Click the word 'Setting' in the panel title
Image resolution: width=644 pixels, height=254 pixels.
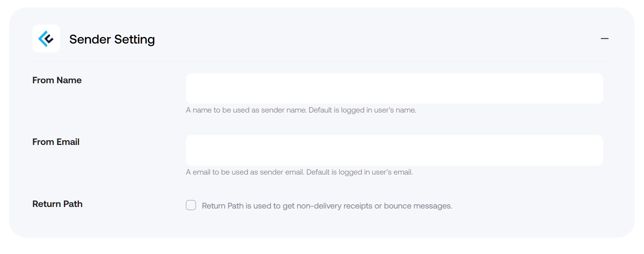(x=134, y=39)
